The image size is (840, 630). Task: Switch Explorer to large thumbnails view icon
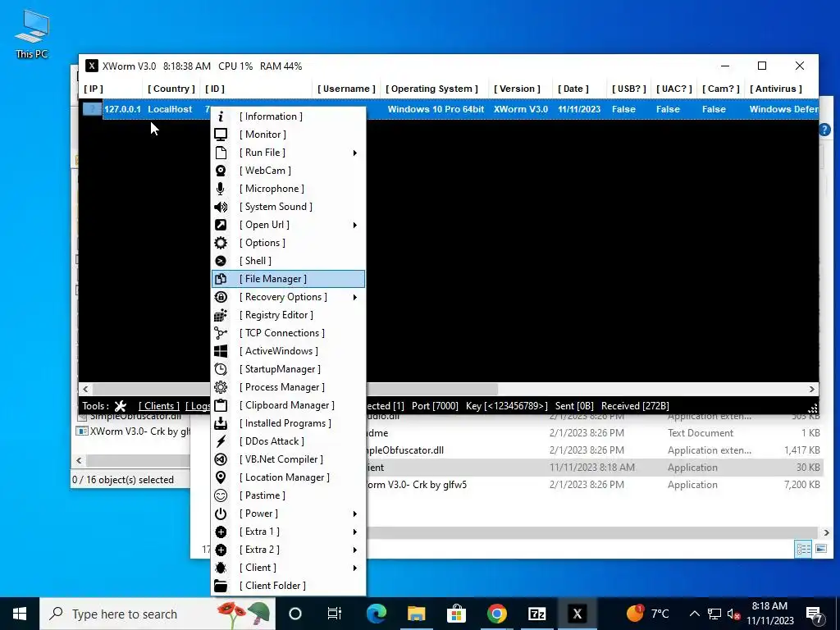820,549
